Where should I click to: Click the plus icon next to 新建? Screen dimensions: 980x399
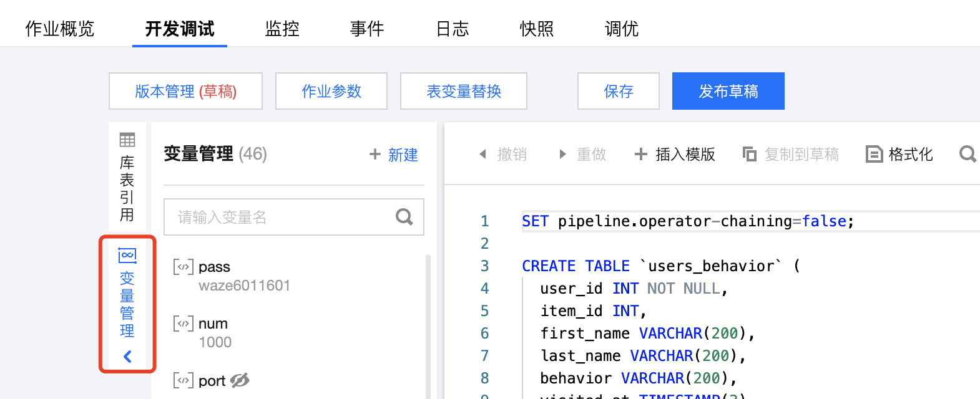(x=375, y=154)
